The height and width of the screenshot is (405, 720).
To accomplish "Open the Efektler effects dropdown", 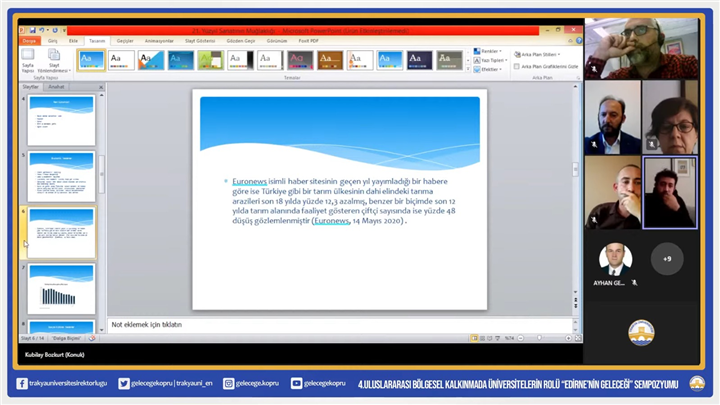I will [x=488, y=69].
